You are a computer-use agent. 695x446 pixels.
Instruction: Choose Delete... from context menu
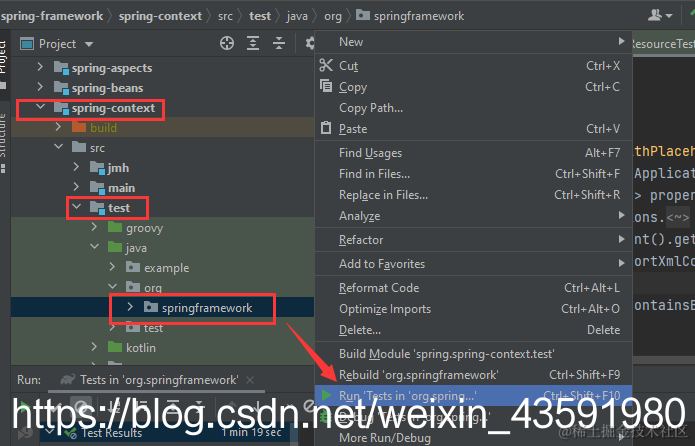coord(473,330)
